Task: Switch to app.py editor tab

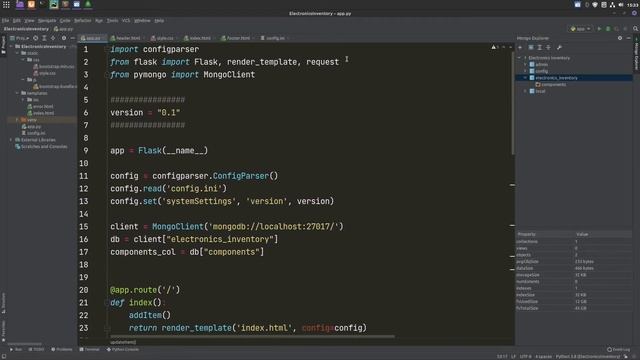Action: (x=92, y=38)
